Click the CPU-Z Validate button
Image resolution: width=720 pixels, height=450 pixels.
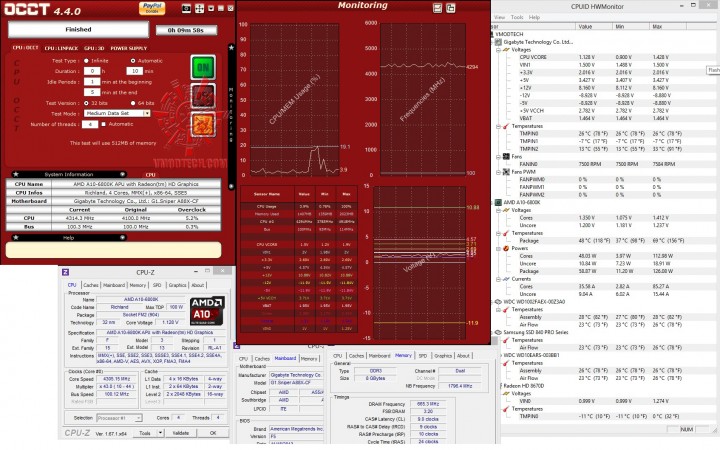click(x=180, y=433)
